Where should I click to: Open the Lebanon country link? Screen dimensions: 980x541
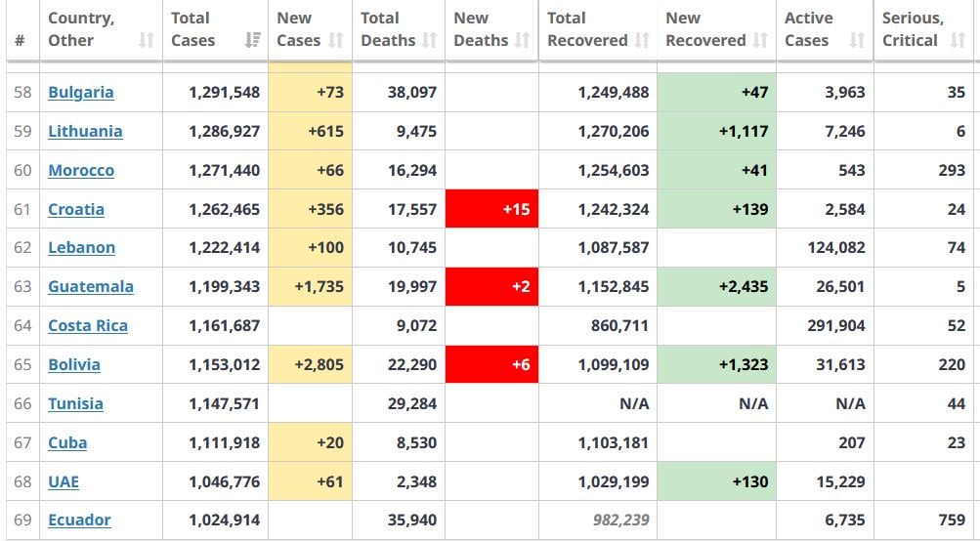[x=82, y=248]
